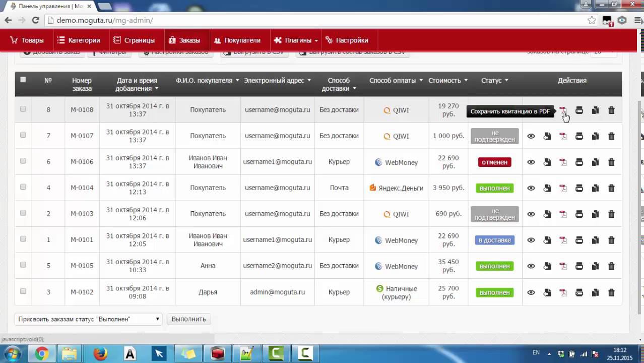Image resolution: width=644 pixels, height=363 pixels.
Task: Delete order M-0106 with trash icon
Action: pyautogui.click(x=611, y=162)
